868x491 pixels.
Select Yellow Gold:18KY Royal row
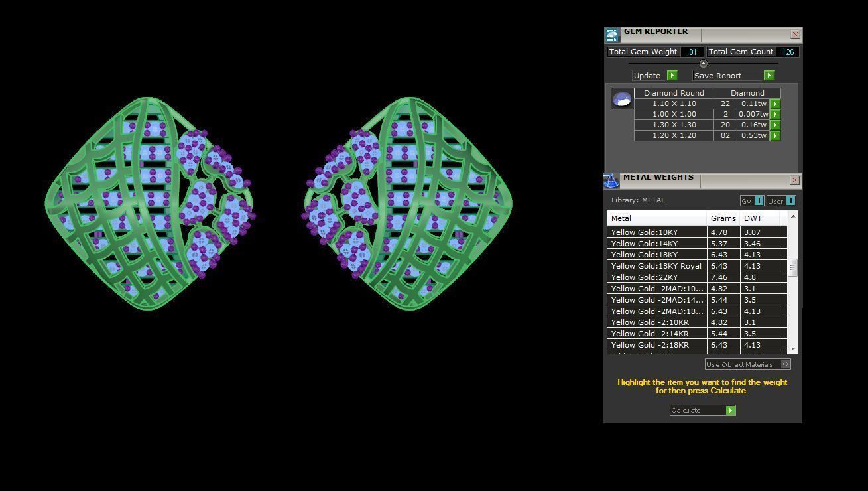click(697, 266)
